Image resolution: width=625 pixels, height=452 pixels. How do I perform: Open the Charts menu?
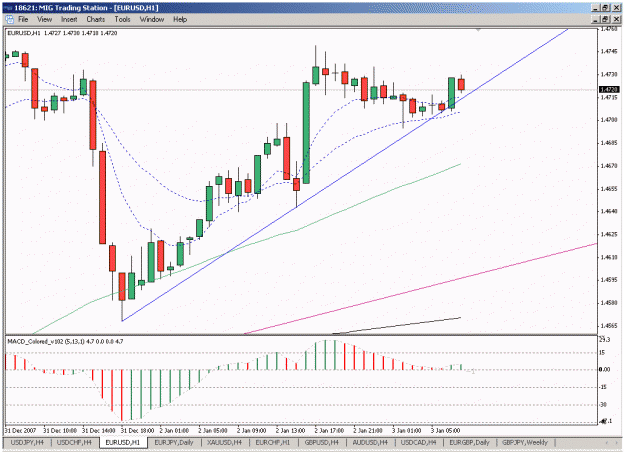click(96, 19)
